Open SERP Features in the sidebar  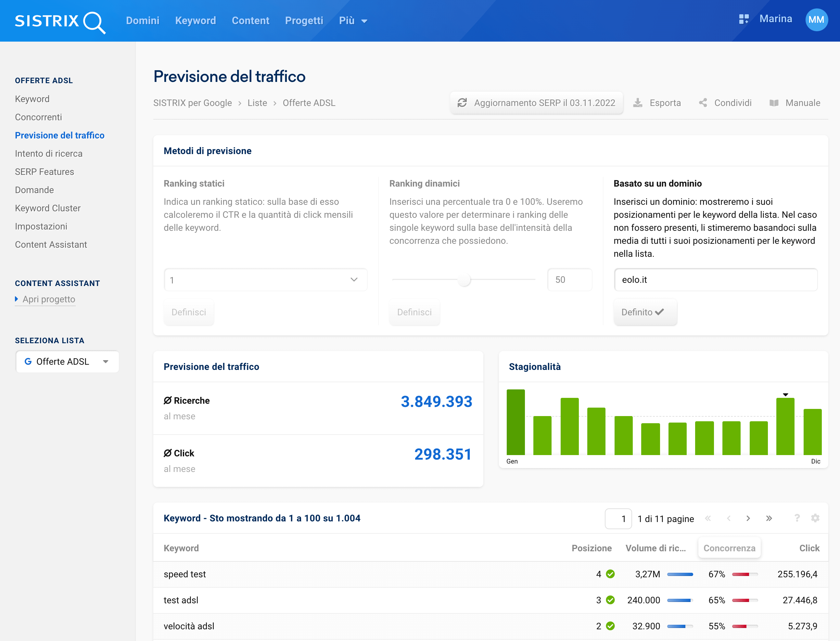[45, 172]
